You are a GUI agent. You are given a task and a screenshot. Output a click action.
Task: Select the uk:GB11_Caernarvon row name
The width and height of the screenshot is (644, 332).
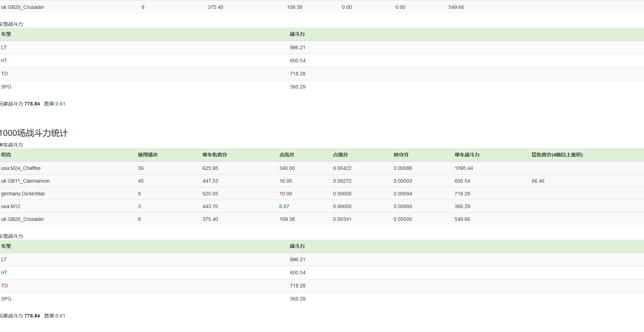point(25,181)
